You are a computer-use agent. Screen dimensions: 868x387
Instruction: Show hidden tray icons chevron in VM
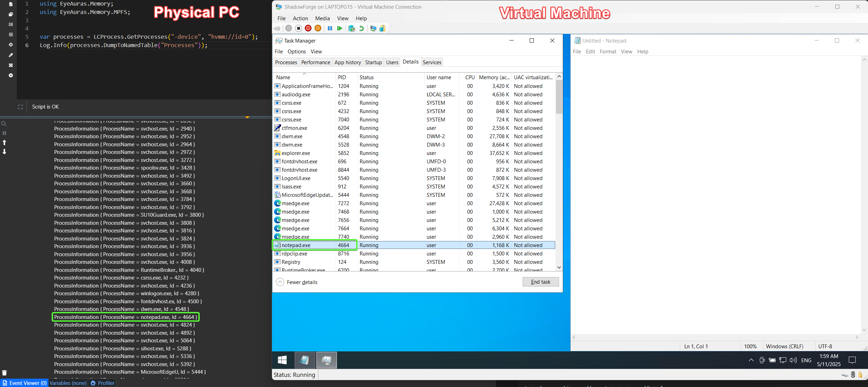[751, 360]
